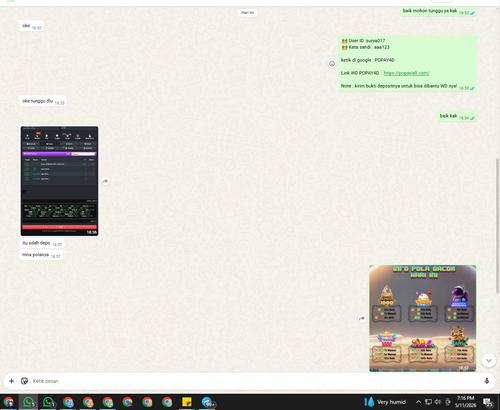
Task: Open the Chrome icon just left of Sticky Notes
Action: [x=167, y=402]
